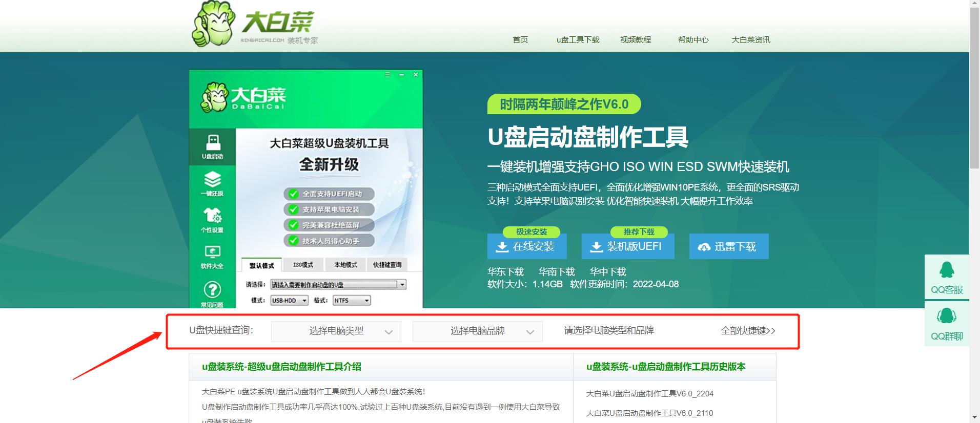Click the 请选择电脑类型和品牌 result text
Viewport: 980px width, 423px height.
(609, 331)
